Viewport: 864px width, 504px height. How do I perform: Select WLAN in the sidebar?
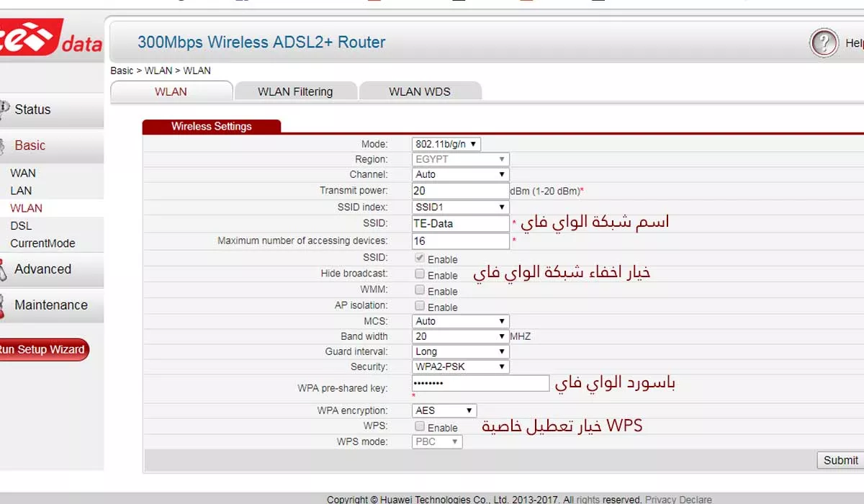click(27, 208)
